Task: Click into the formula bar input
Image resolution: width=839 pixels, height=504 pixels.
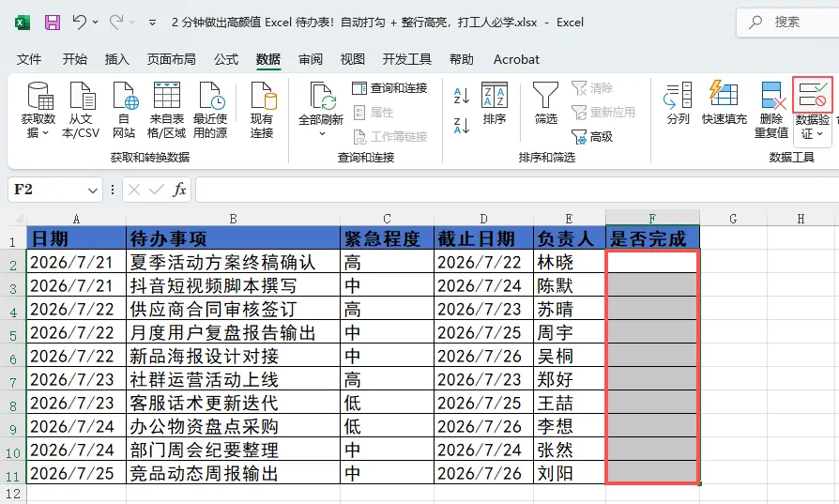Action: pos(517,190)
